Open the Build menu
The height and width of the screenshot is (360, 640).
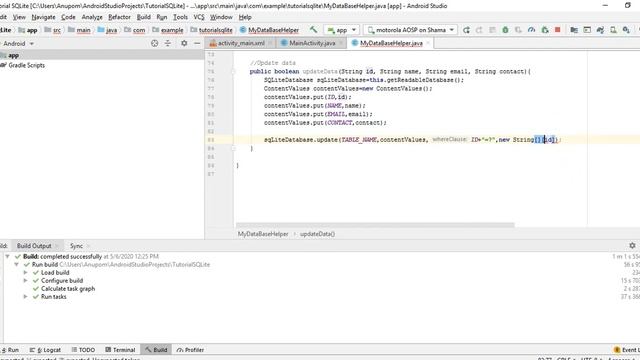[143, 17]
